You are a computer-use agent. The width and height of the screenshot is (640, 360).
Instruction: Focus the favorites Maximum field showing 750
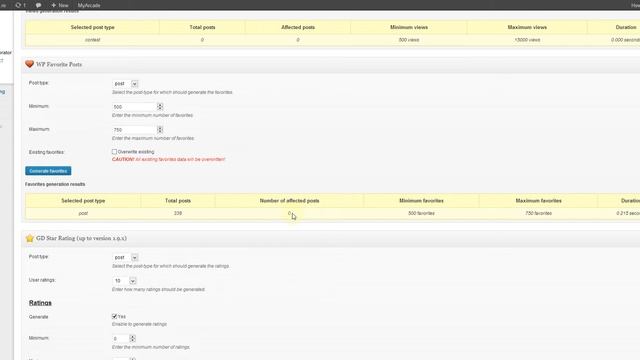coord(134,129)
